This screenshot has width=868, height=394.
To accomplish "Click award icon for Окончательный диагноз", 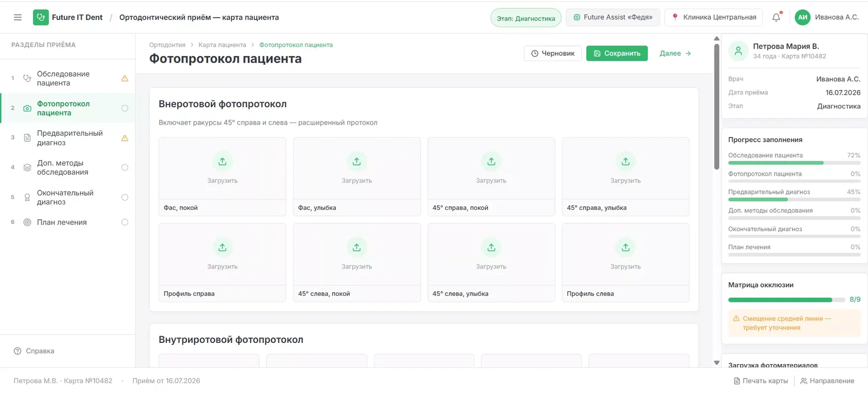I will 27,198.
